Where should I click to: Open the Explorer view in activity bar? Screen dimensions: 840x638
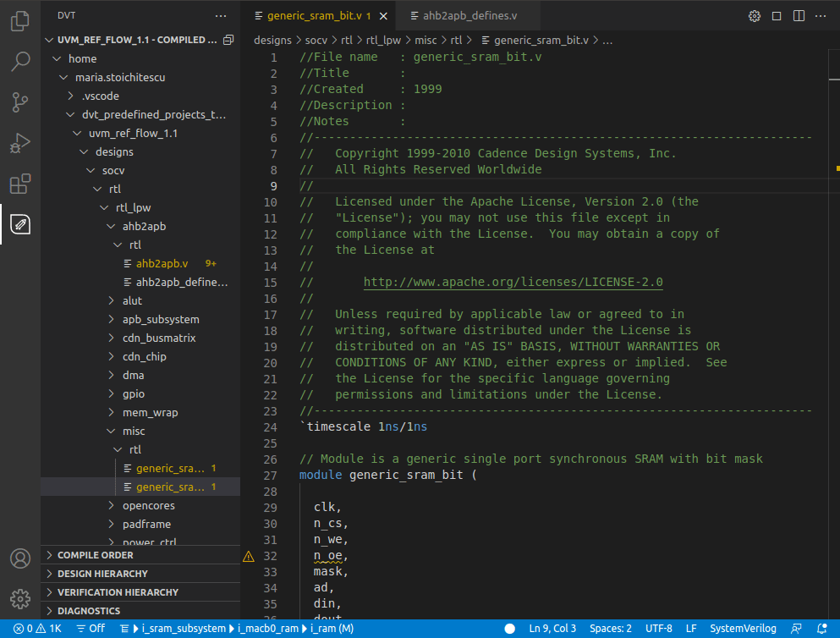pyautogui.click(x=20, y=21)
